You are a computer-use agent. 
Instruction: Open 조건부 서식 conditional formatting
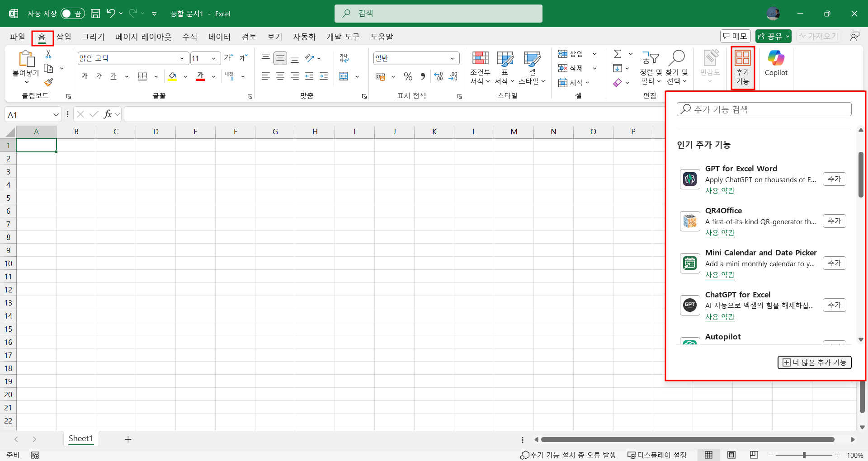pyautogui.click(x=480, y=68)
